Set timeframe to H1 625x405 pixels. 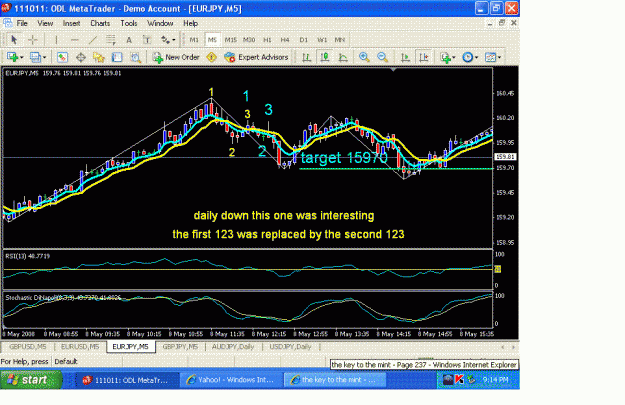[267, 39]
